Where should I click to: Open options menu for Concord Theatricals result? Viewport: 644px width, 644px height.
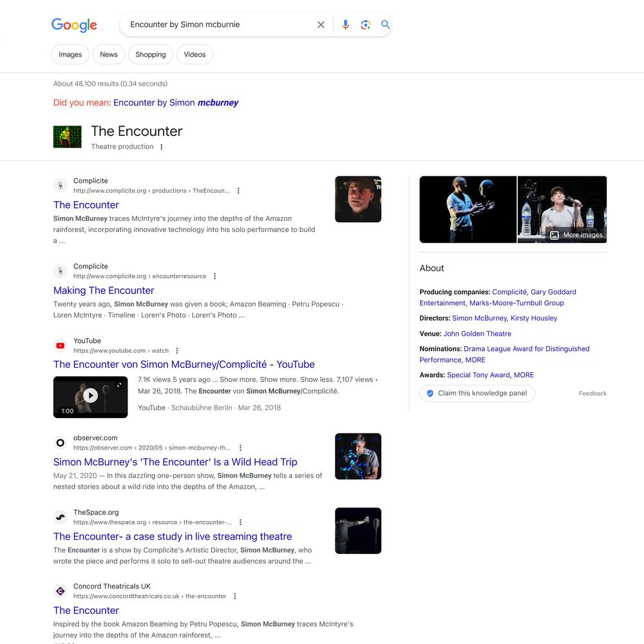(235, 596)
